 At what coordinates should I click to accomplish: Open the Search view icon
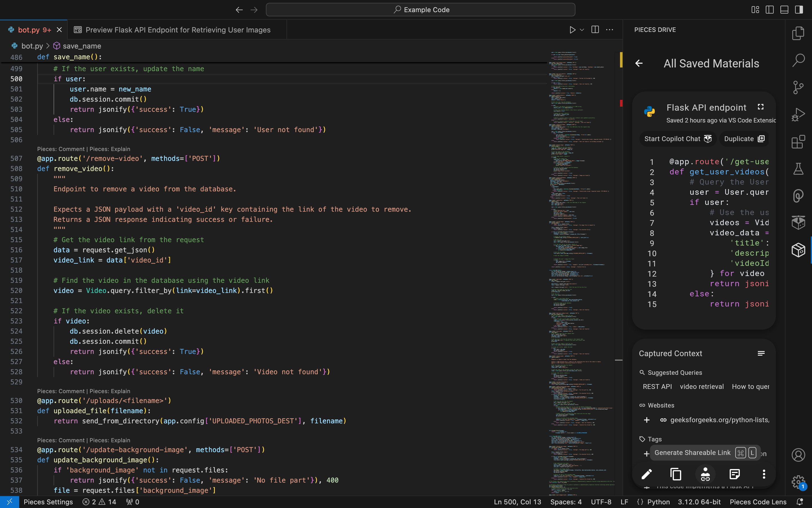(798, 60)
